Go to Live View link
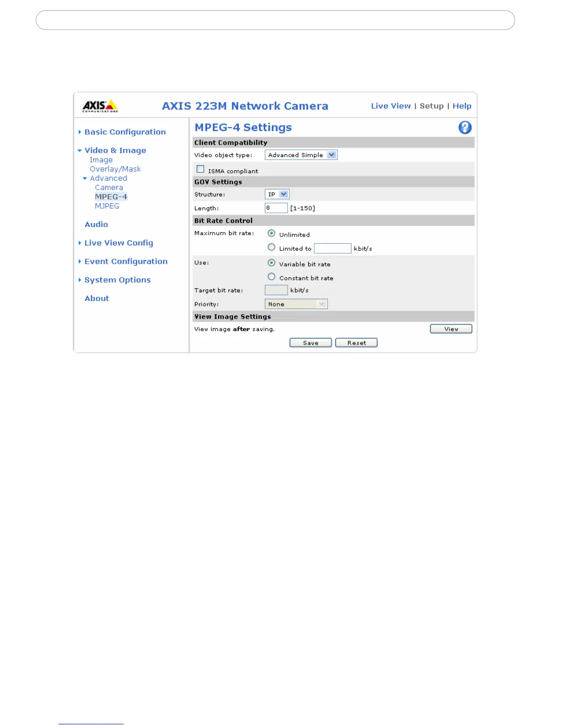This screenshot has width=563, height=728. click(x=391, y=106)
